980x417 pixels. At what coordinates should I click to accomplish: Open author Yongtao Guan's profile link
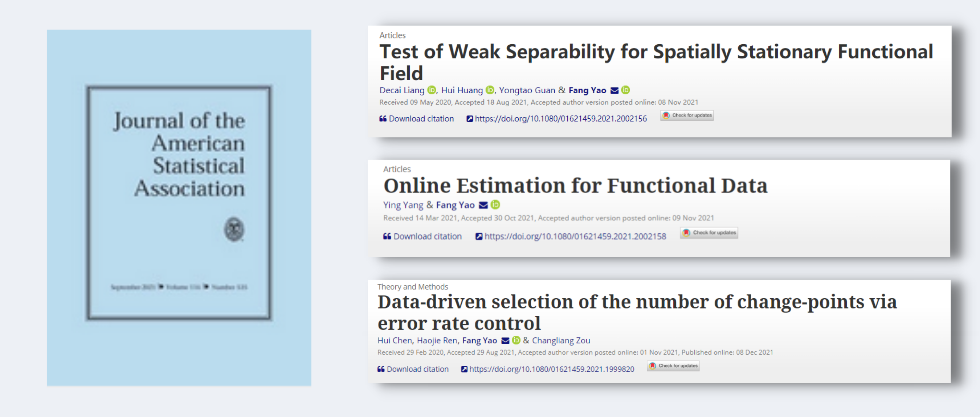527,91
